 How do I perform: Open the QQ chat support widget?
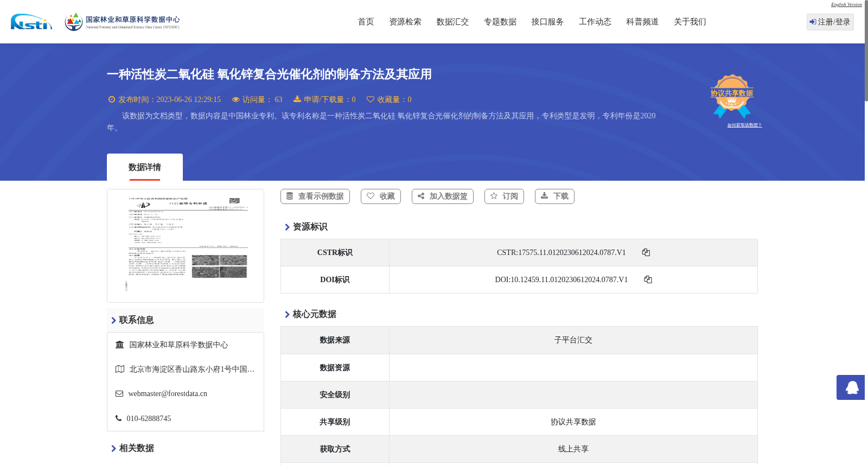(x=851, y=387)
